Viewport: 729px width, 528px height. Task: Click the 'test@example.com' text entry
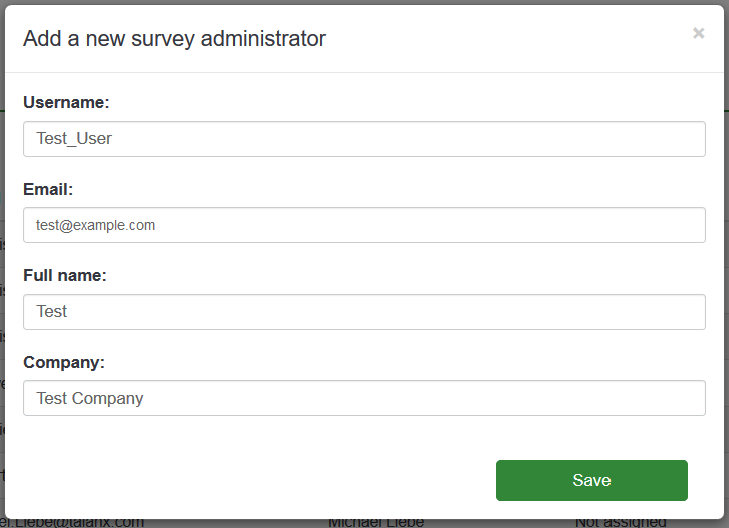coord(95,225)
